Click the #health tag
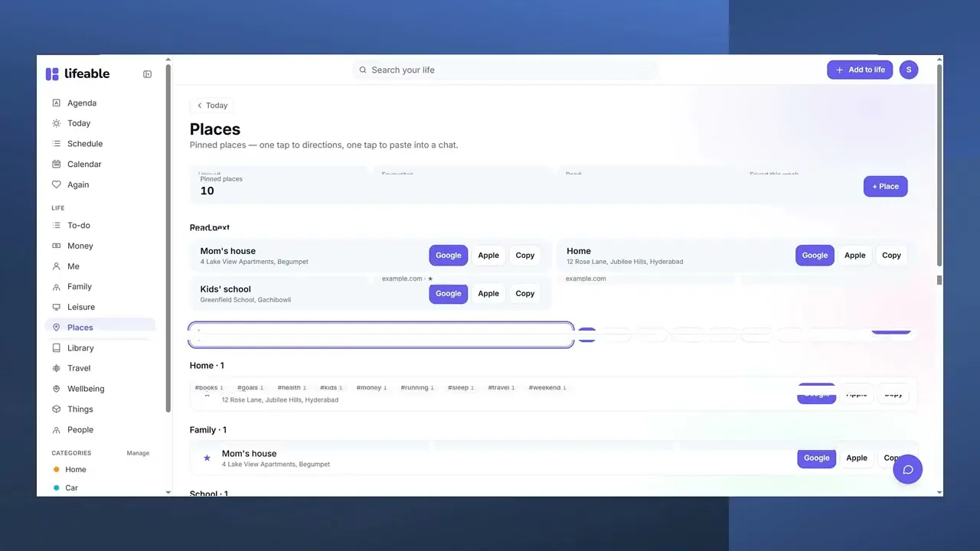 point(292,388)
